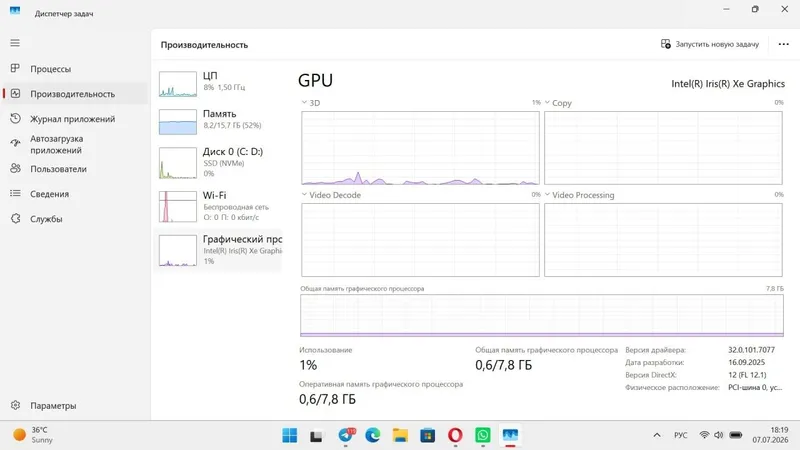Open Автозагрузка приложений startup icon

tap(15, 143)
